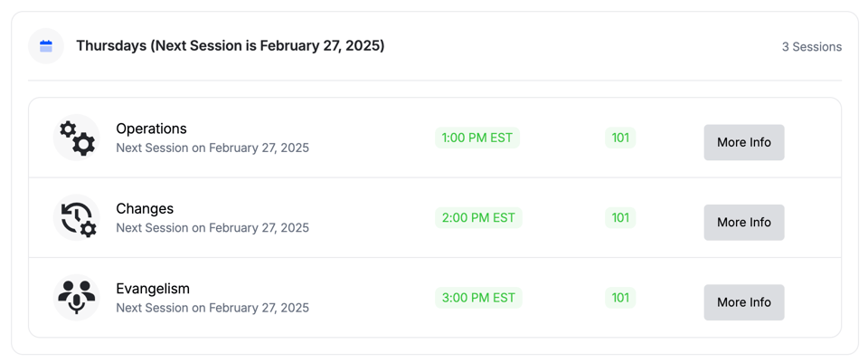
Task: Select the Operations session title
Action: coord(151,129)
